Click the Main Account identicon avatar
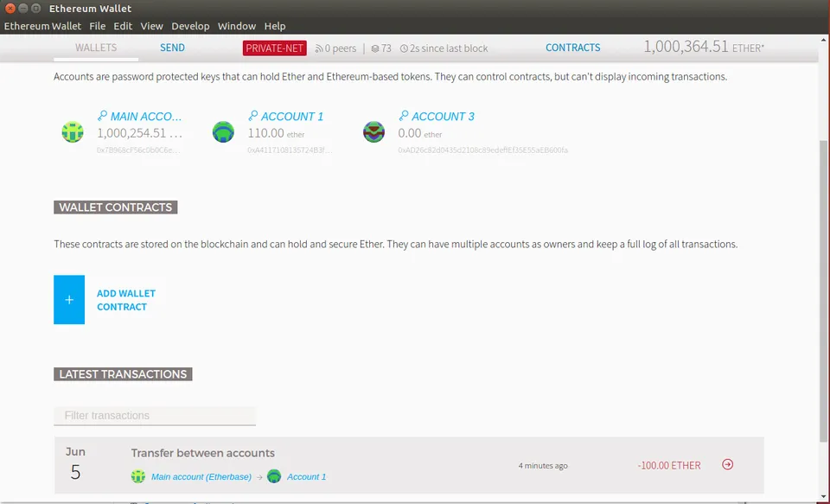 point(73,131)
